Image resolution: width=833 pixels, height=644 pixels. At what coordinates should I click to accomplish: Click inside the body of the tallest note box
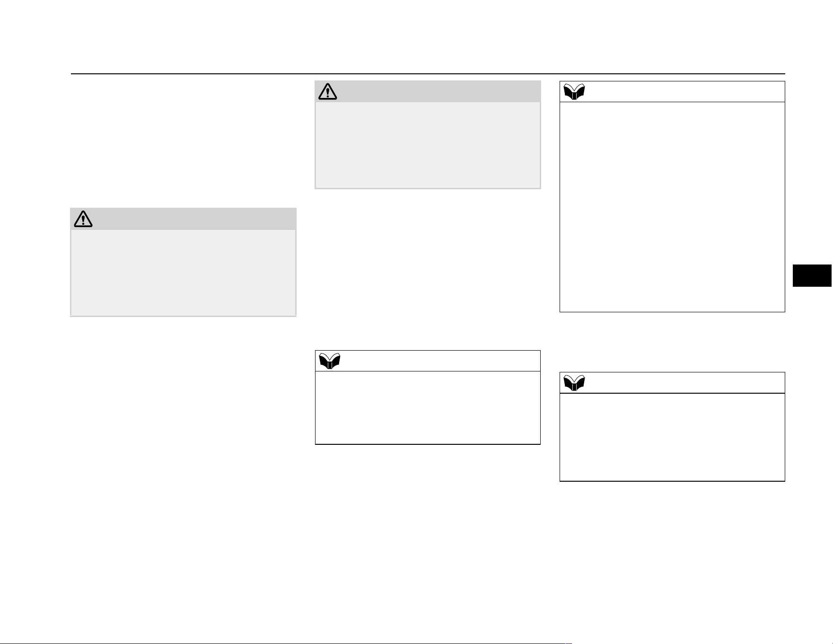pos(672,207)
